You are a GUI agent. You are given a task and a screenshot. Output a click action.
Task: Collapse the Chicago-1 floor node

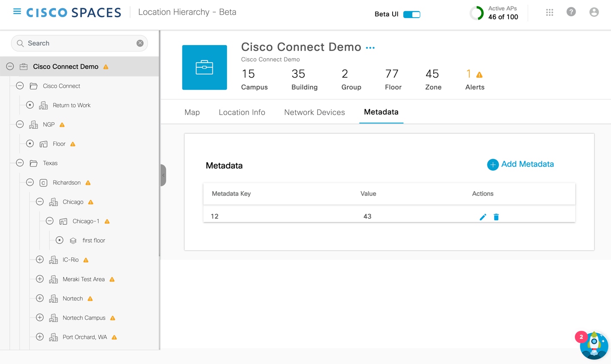(x=49, y=221)
